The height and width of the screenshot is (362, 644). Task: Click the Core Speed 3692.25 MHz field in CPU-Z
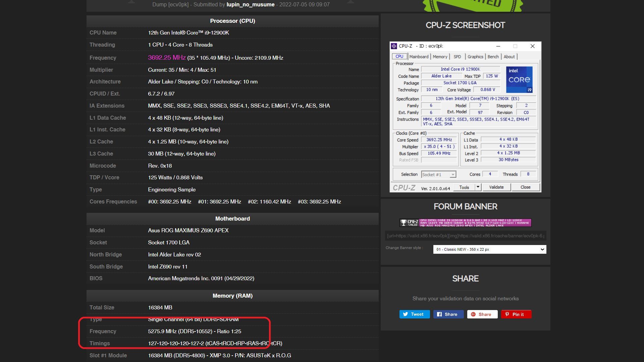(x=439, y=140)
